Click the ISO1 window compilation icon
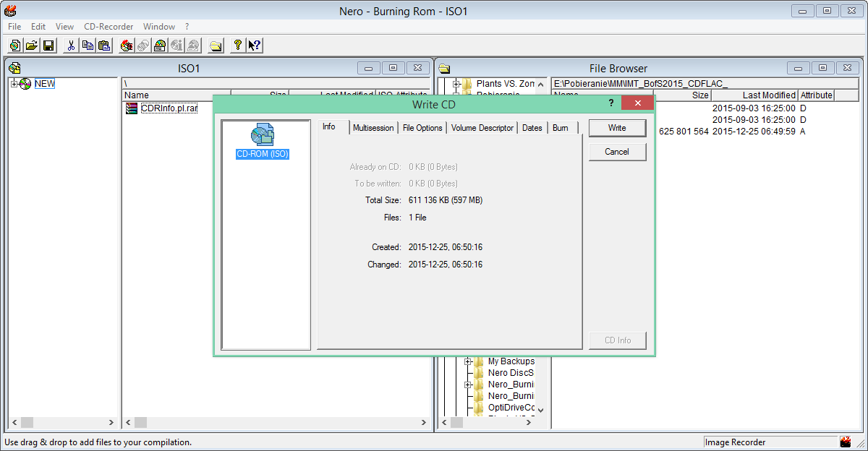868x451 pixels. [x=14, y=68]
